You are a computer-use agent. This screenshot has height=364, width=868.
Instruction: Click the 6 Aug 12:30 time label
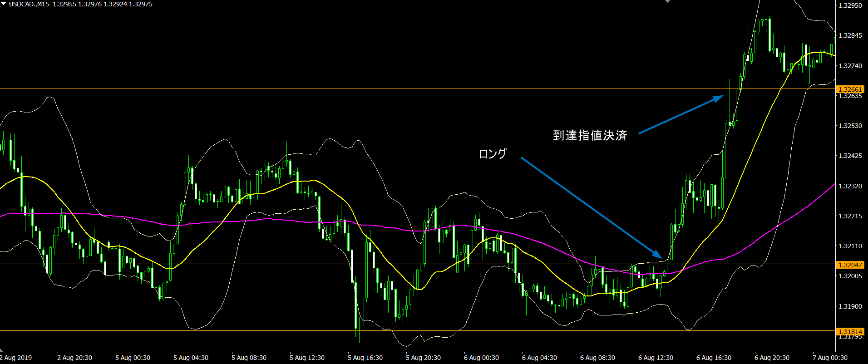656,358
